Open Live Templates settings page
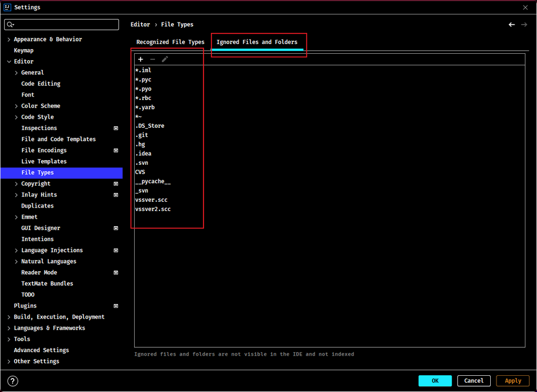 [44, 161]
